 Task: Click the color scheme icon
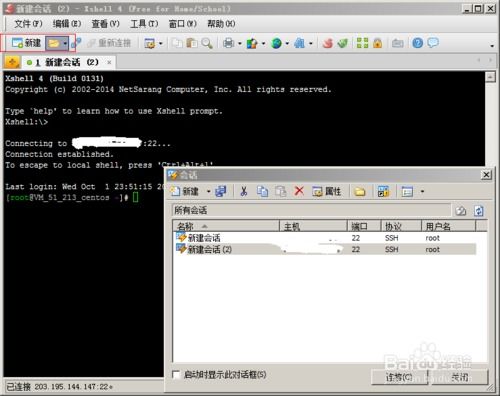(x=252, y=43)
